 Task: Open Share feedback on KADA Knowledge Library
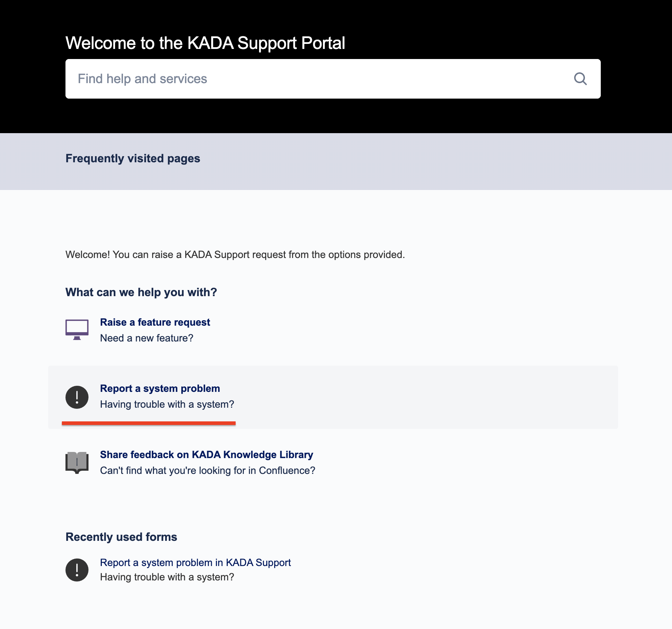tap(206, 454)
